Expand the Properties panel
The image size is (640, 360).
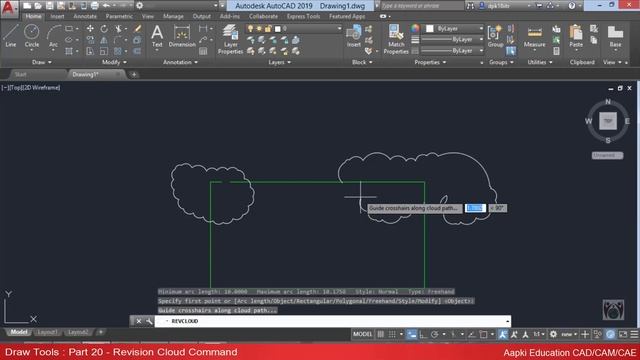(x=430, y=62)
